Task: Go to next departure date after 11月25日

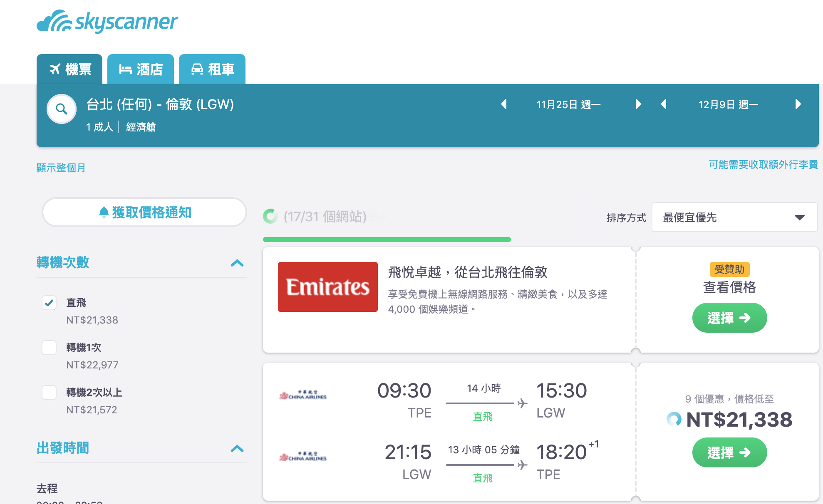Action: pyautogui.click(x=638, y=104)
